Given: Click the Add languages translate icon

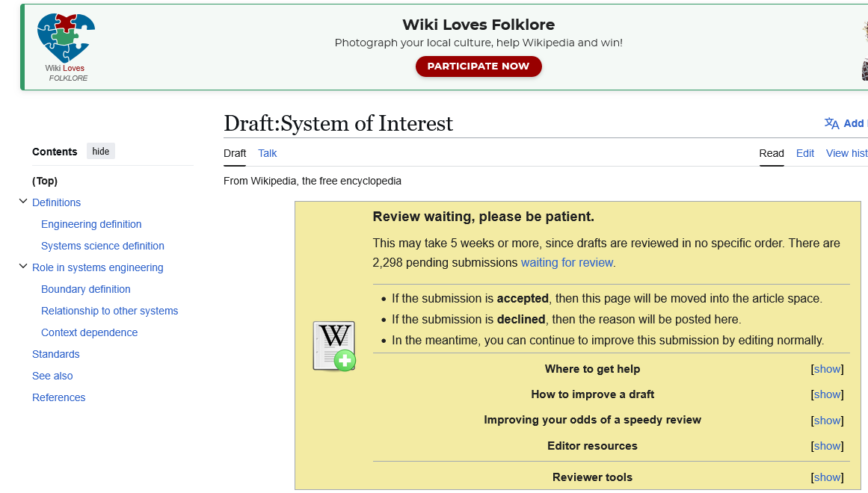Looking at the screenshot, I should 831,124.
